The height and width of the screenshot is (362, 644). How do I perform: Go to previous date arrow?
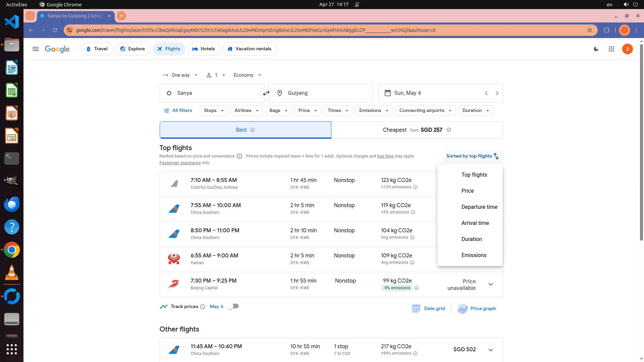click(486, 93)
